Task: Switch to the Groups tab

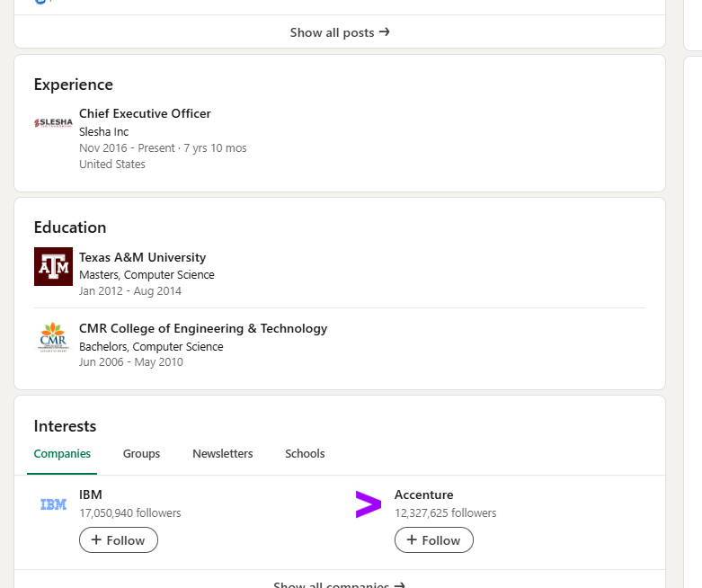Action: [141, 454]
